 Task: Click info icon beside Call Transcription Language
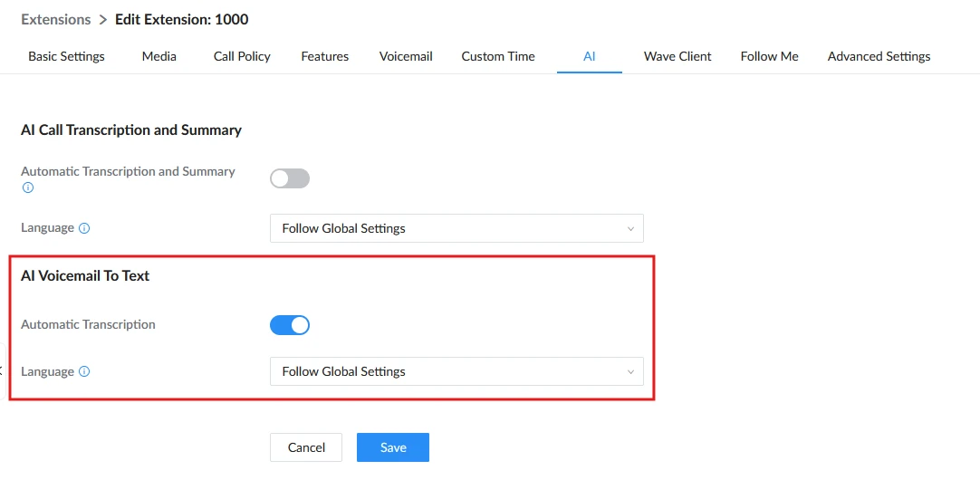(84, 228)
